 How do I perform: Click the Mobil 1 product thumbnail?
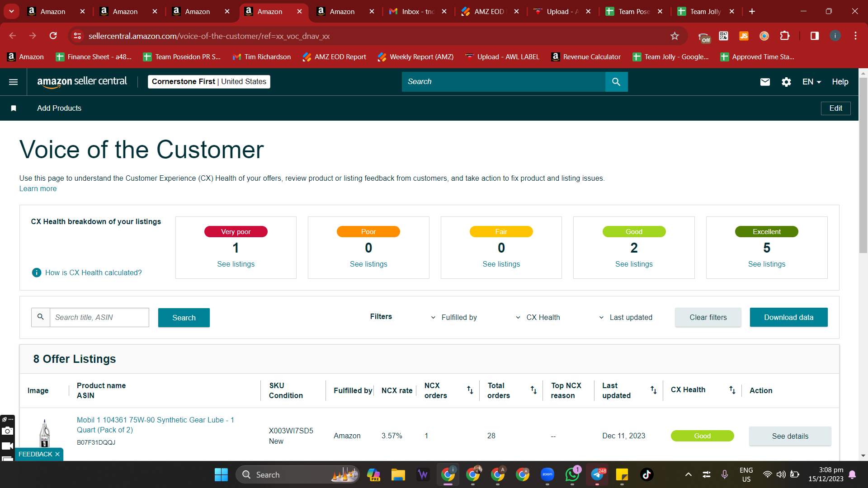coord(44,433)
